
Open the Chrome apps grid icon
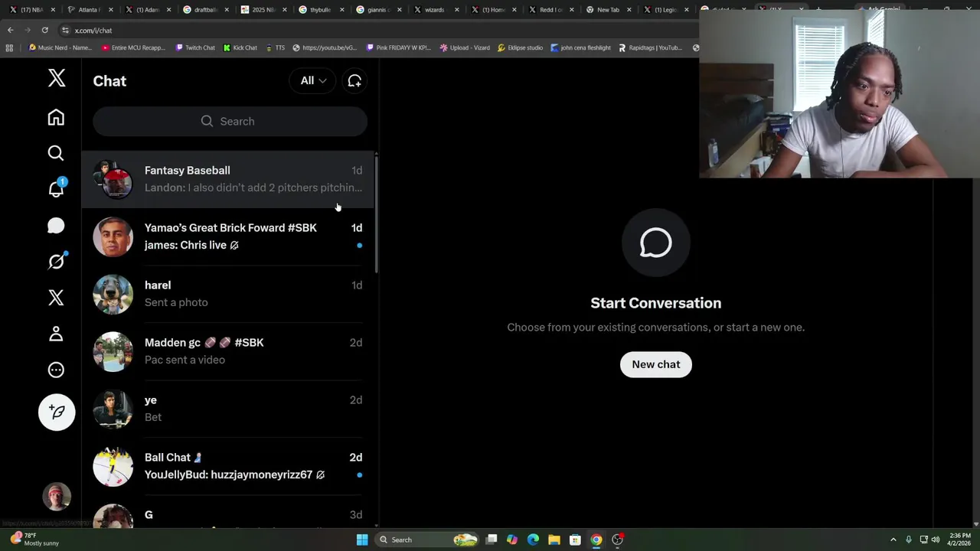tap(9, 47)
